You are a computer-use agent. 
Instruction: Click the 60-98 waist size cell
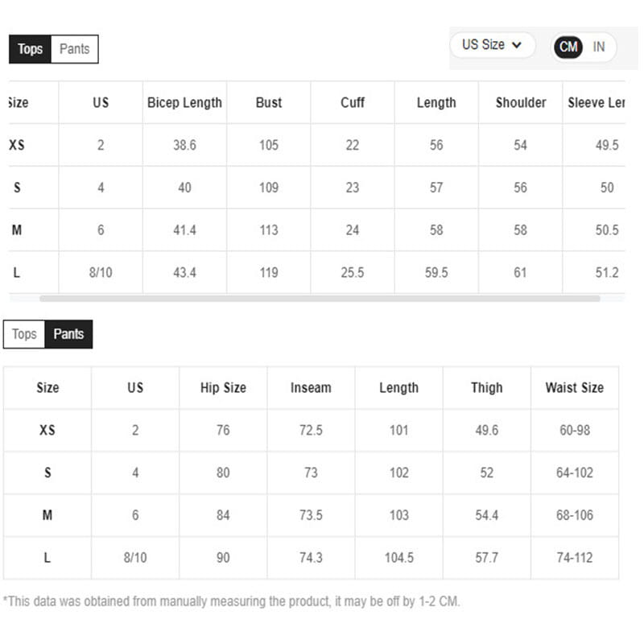point(575,430)
